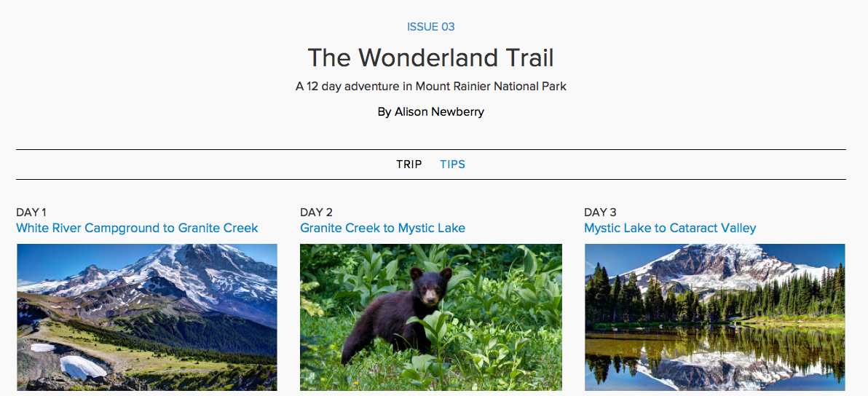
Task: Switch to the TIPS tab
Action: (452, 165)
